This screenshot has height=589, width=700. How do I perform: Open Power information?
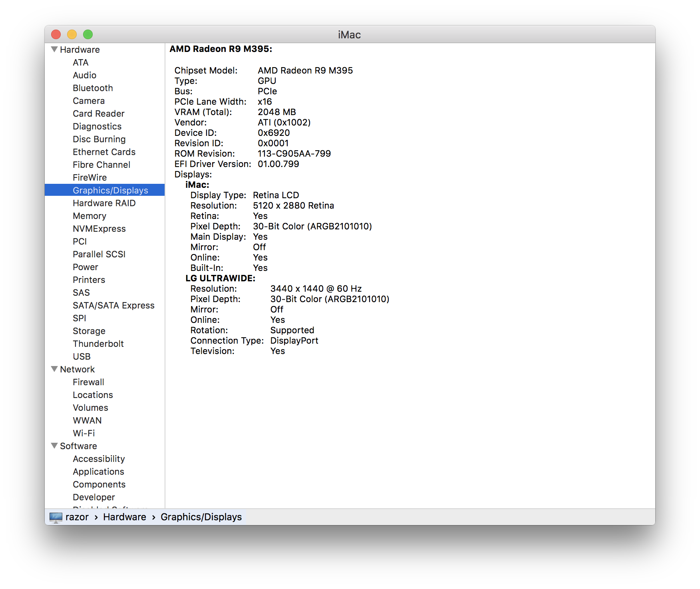[85, 267]
